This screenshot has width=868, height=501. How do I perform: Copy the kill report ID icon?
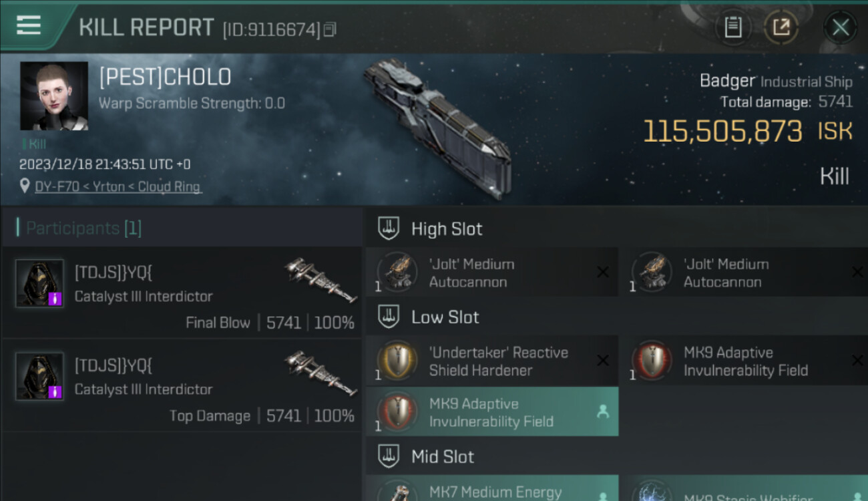tap(330, 29)
